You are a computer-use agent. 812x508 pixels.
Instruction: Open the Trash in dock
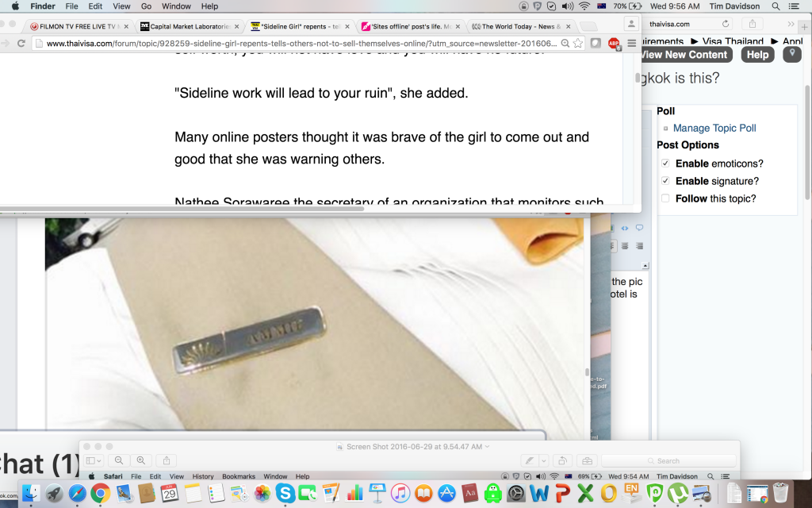click(x=780, y=492)
